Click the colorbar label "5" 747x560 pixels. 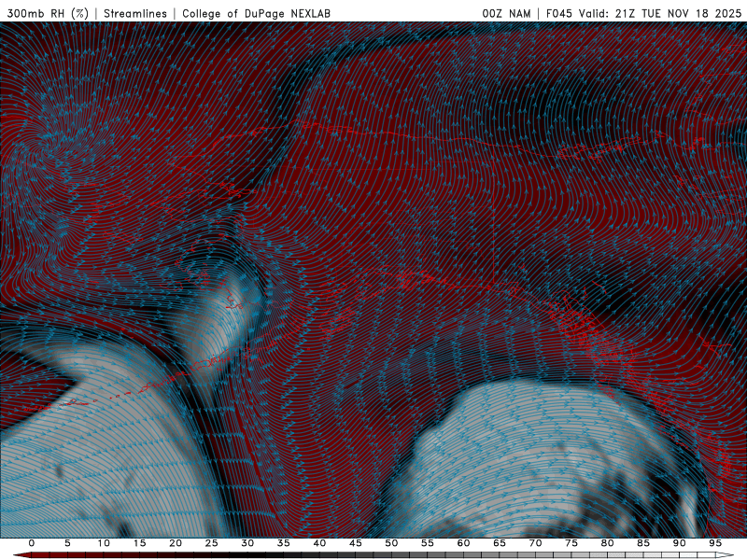67,543
